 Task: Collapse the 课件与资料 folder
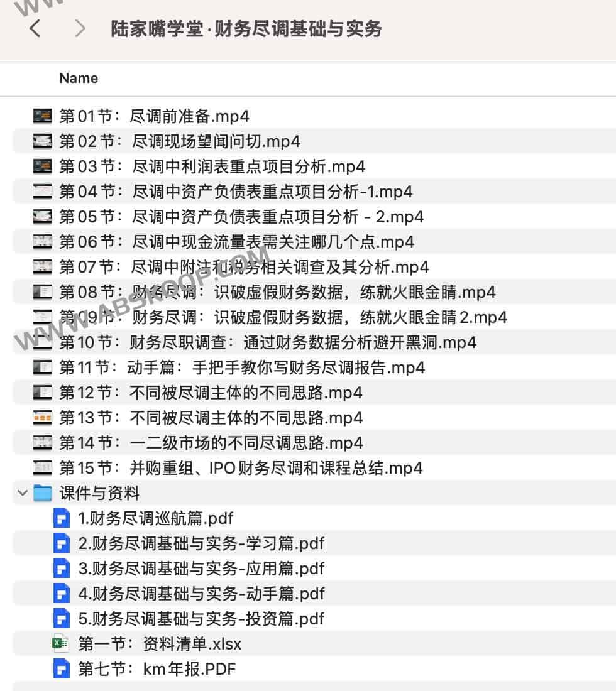23,493
